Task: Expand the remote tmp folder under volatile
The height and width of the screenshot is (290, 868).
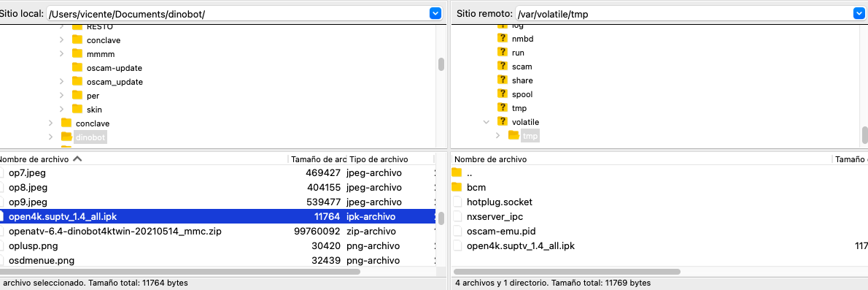Action: click(497, 135)
